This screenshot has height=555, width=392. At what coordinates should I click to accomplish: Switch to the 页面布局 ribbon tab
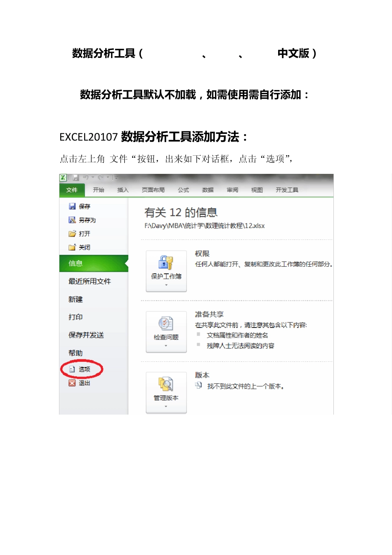(x=153, y=190)
